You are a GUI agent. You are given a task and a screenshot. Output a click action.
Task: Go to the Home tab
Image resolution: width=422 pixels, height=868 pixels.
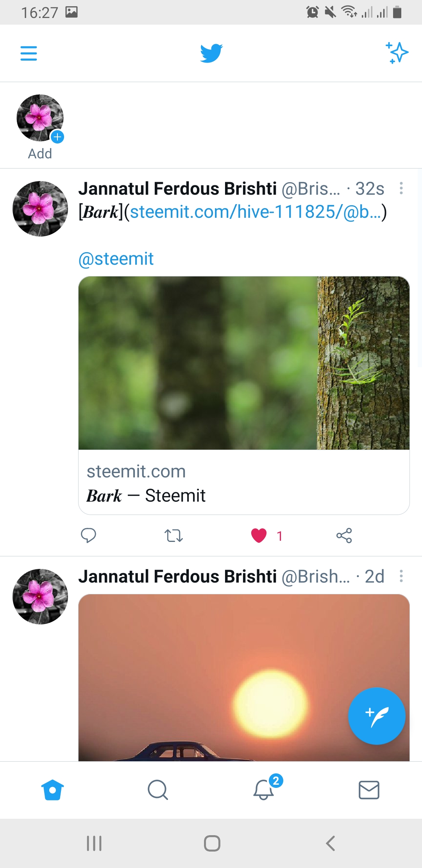click(52, 790)
